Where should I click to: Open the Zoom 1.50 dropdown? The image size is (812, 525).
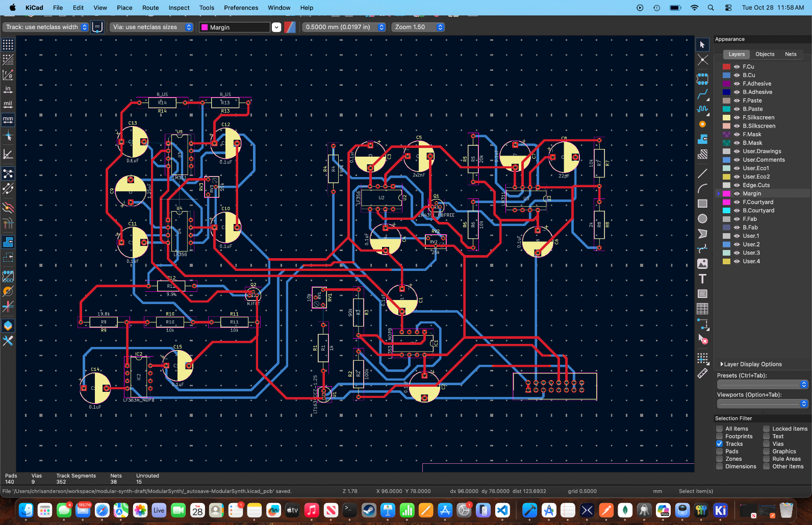pyautogui.click(x=418, y=27)
